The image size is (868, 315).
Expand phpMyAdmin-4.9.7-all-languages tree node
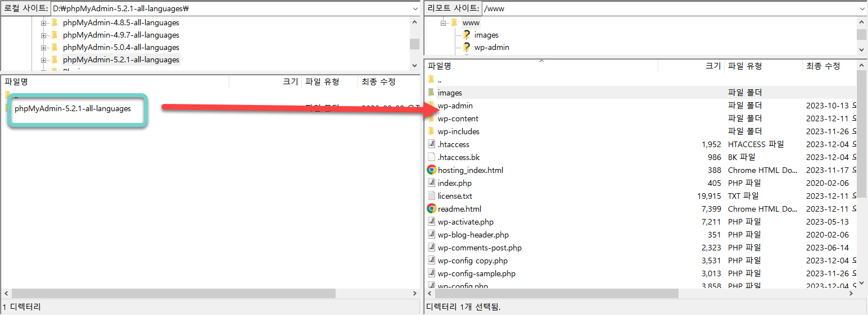click(44, 35)
